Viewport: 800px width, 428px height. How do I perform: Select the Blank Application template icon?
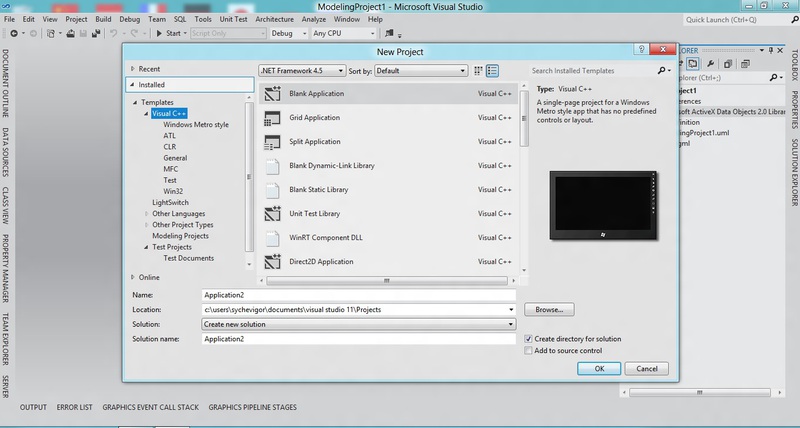click(273, 94)
